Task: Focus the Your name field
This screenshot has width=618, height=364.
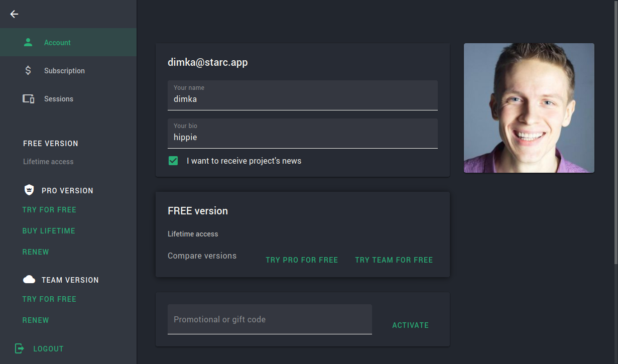Action: coord(303,95)
